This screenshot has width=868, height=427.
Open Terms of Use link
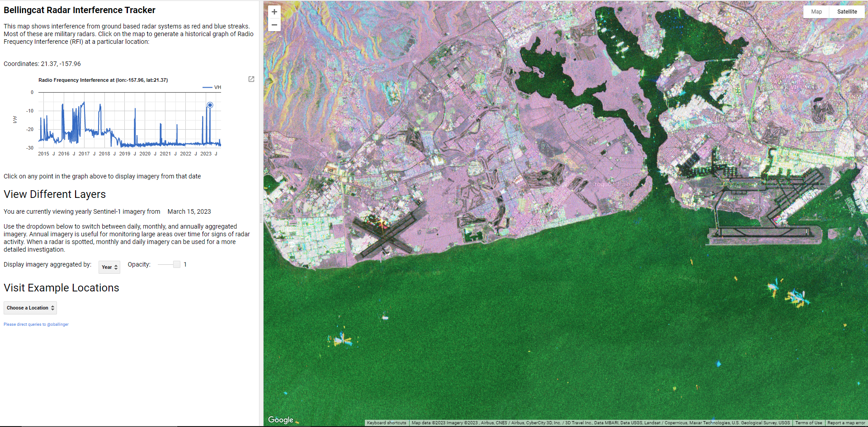pyautogui.click(x=809, y=423)
